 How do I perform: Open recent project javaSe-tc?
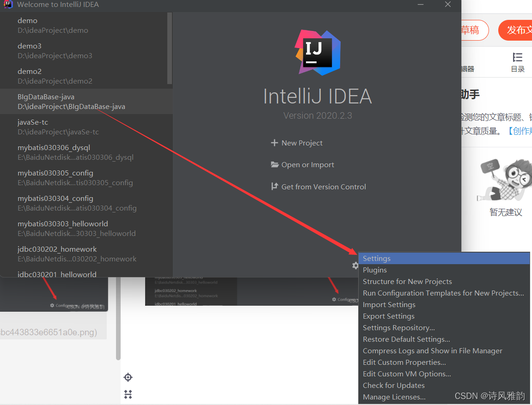click(86, 127)
